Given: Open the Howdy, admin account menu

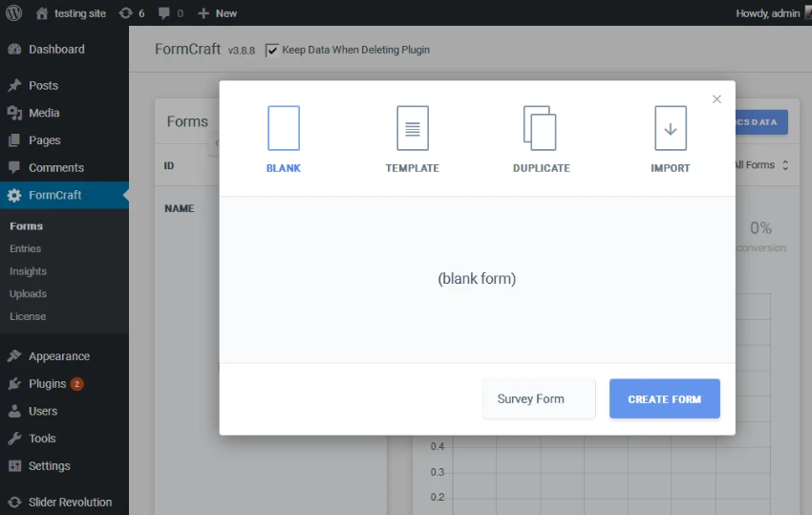Looking at the screenshot, I should [767, 13].
